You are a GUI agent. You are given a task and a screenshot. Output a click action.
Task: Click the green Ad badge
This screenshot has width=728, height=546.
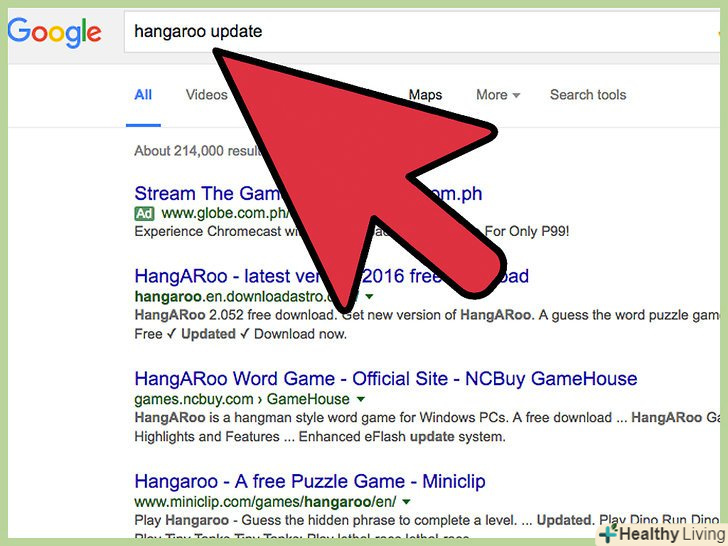144,214
